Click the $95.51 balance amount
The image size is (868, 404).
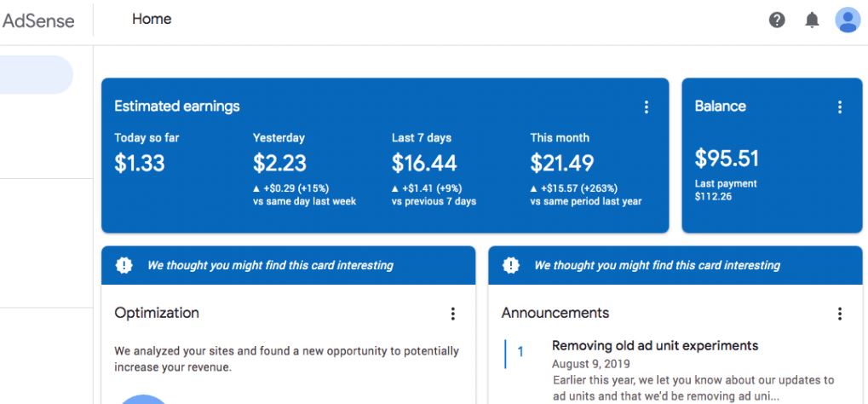pyautogui.click(x=727, y=159)
